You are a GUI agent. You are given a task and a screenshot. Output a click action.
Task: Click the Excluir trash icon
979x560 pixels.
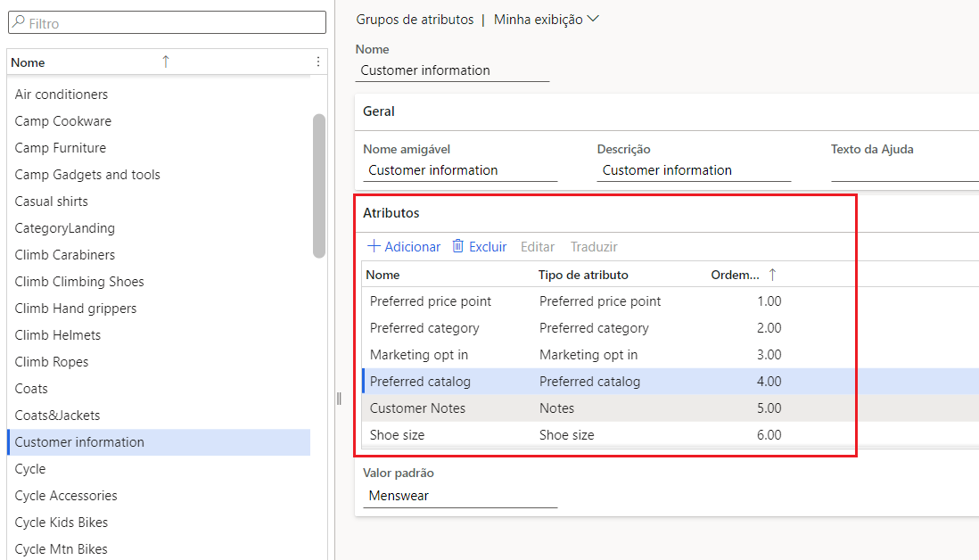tap(457, 246)
